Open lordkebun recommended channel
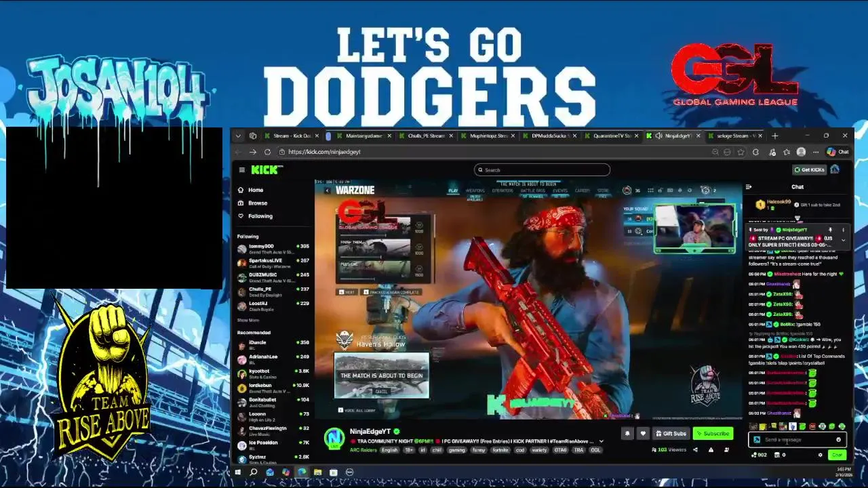The image size is (868, 488). 273,388
